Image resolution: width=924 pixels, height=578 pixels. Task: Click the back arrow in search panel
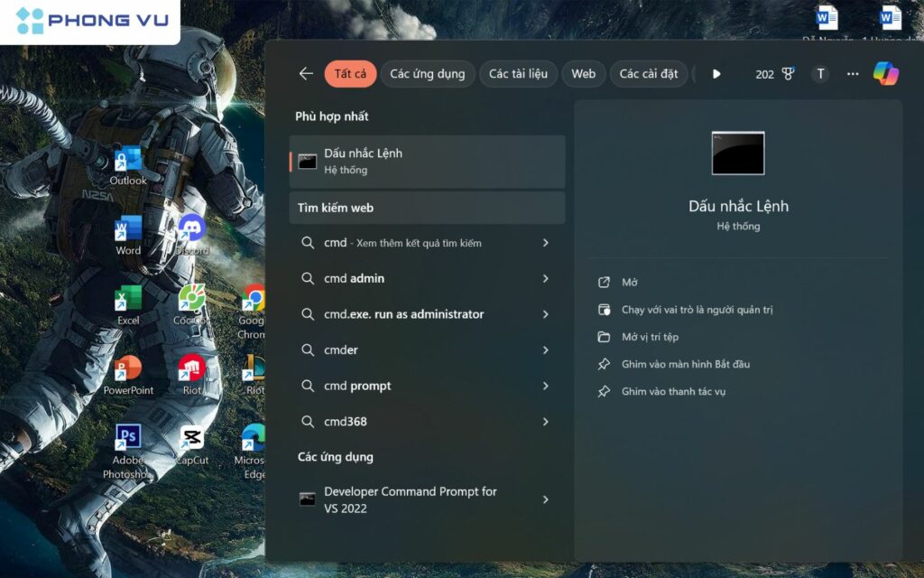(x=306, y=74)
